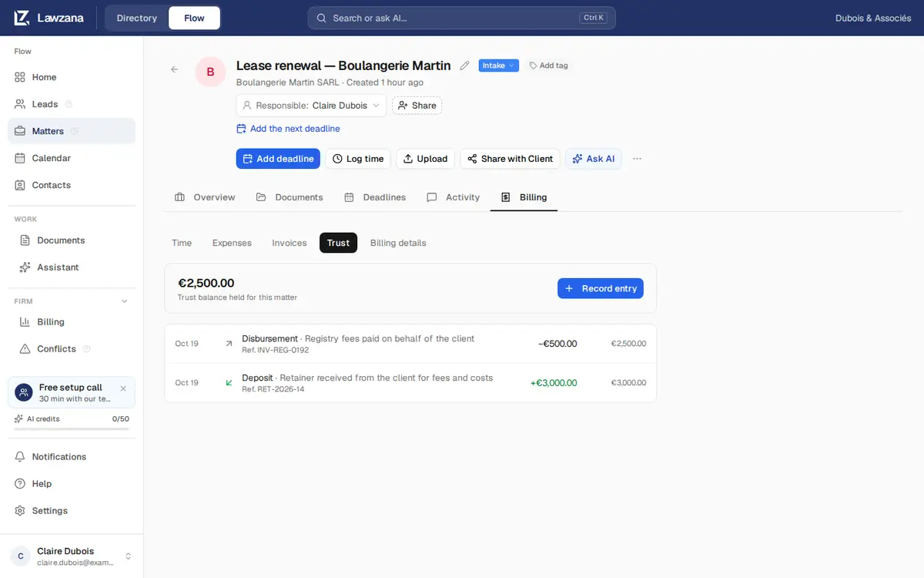Viewport: 924px width, 578px height.
Task: Switch to the Deadlines tab
Action: pyautogui.click(x=375, y=197)
